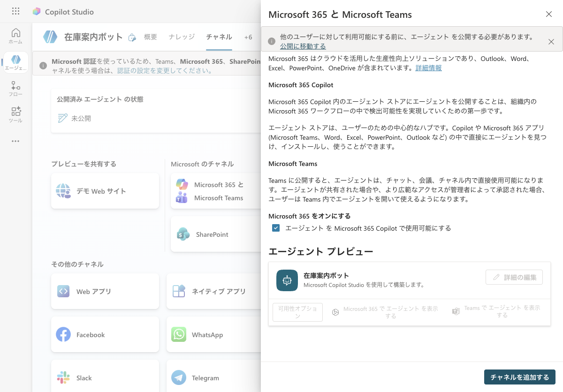The height and width of the screenshot is (392, 563).
Task: Click the unpublished 未公開 pencil icon
Action: tap(62, 118)
